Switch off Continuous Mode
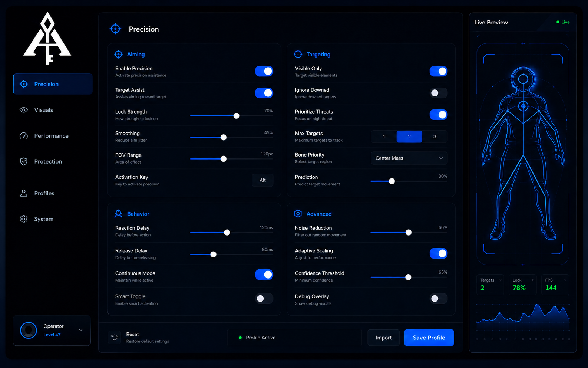The image size is (588, 368). pos(264,275)
